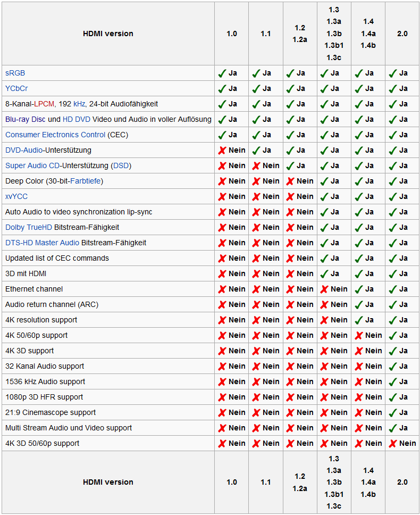Image resolution: width=420 pixels, height=515 pixels.
Task: Click the 2.0 column header at bottom
Action: 402,482
